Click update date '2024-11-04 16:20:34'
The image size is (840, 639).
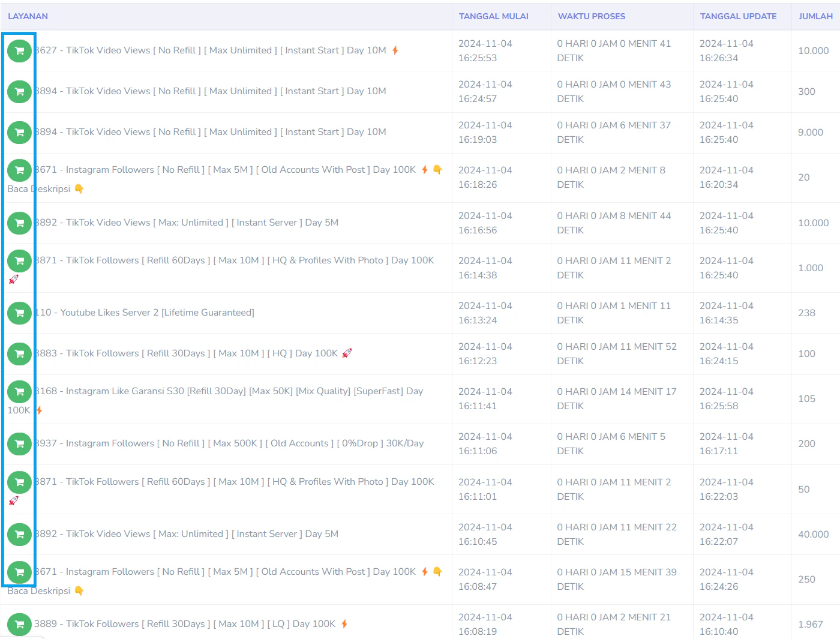pos(726,178)
